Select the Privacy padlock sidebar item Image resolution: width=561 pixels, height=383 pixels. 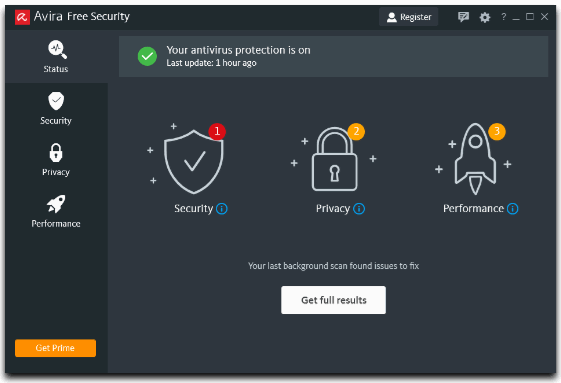(x=56, y=160)
